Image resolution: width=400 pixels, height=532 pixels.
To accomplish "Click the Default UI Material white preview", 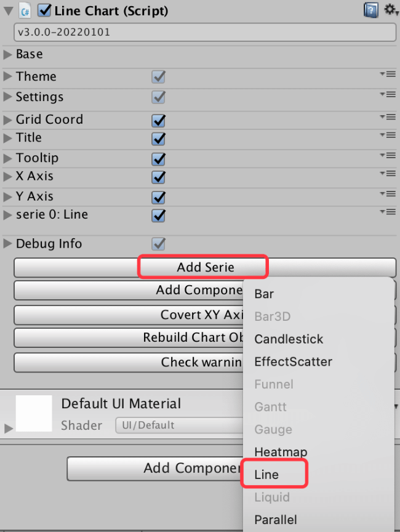I will [x=33, y=414].
